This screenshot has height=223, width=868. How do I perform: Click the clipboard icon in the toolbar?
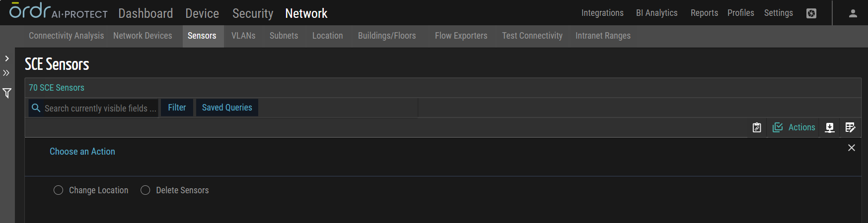point(757,128)
